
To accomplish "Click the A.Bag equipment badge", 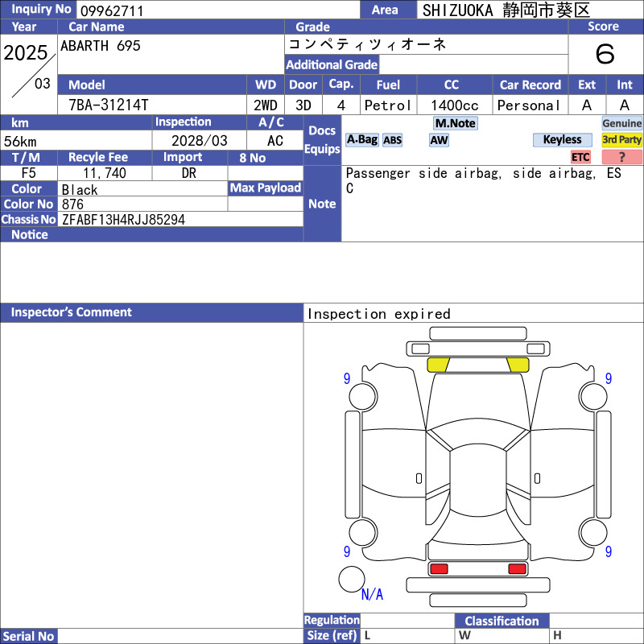I will point(361,140).
